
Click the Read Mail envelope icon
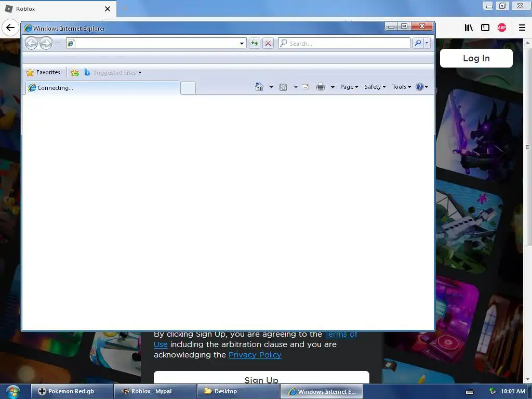coord(305,87)
